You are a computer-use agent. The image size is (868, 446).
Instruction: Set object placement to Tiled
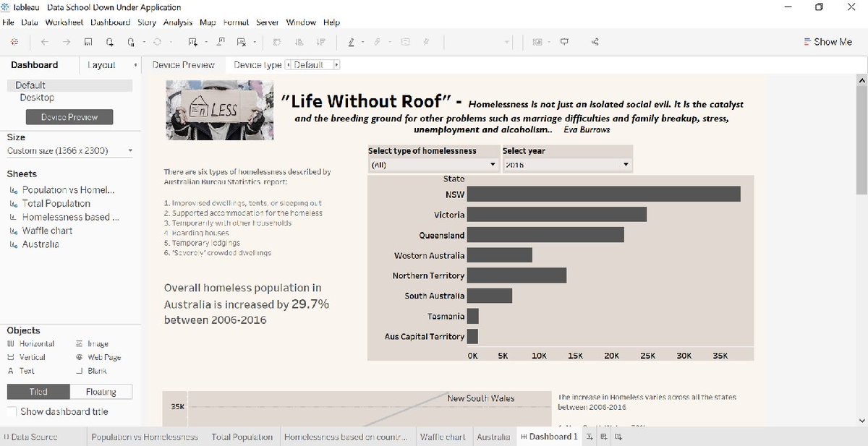pos(37,391)
